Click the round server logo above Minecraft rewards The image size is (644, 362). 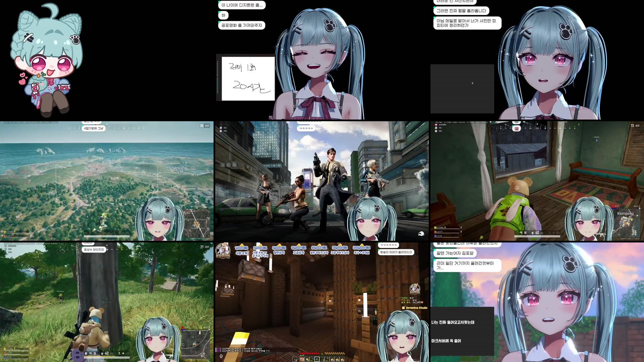click(223, 251)
